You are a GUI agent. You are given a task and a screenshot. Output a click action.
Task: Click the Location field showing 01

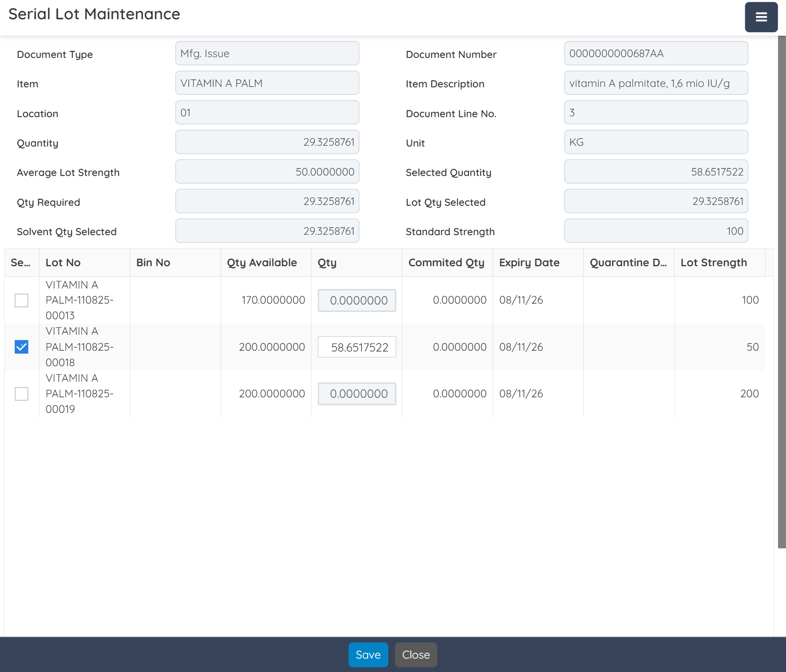pyautogui.click(x=267, y=113)
